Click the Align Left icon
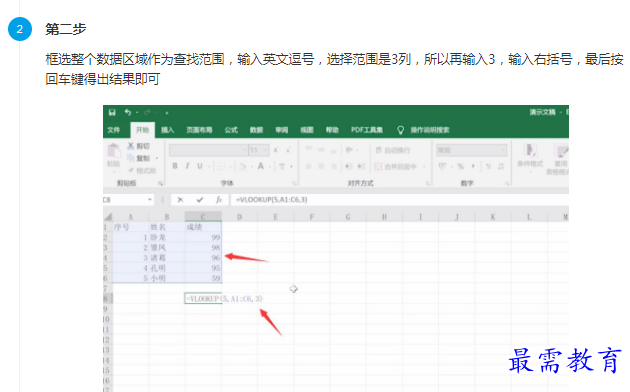This screenshot has height=392, width=630. [309, 166]
